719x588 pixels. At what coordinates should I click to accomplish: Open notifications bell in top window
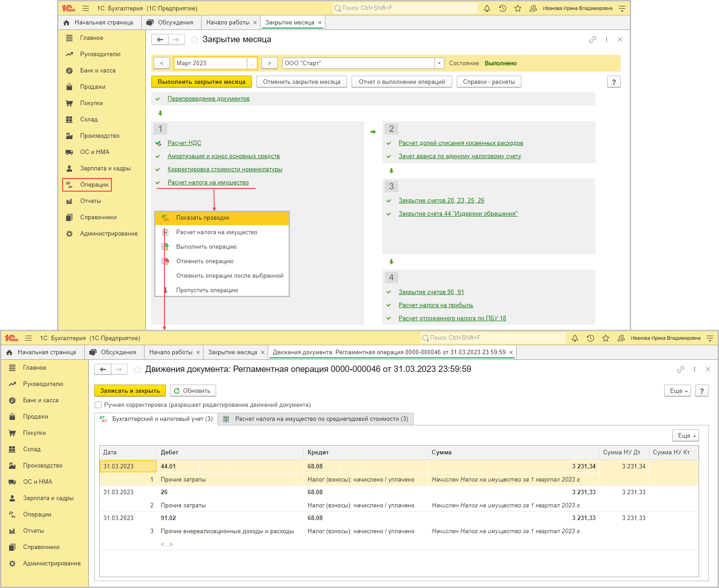[487, 8]
